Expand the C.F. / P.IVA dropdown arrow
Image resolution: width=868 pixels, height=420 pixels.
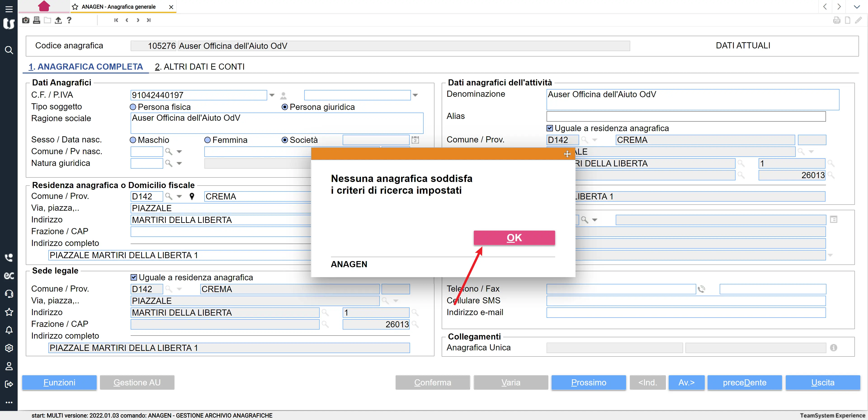[272, 95]
